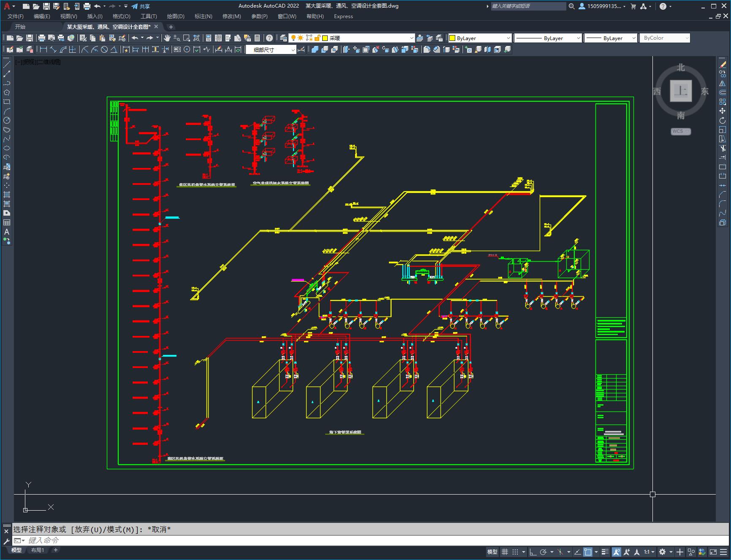Click the Linear dimension tool icon
731x560 pixels.
coord(43,49)
